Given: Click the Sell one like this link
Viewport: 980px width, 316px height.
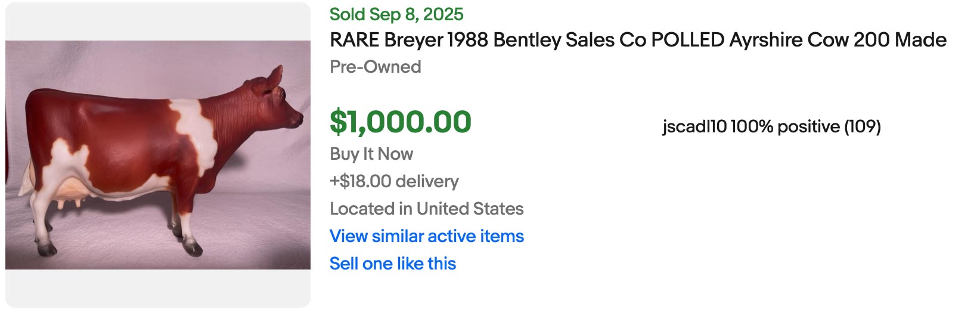Looking at the screenshot, I should [393, 264].
